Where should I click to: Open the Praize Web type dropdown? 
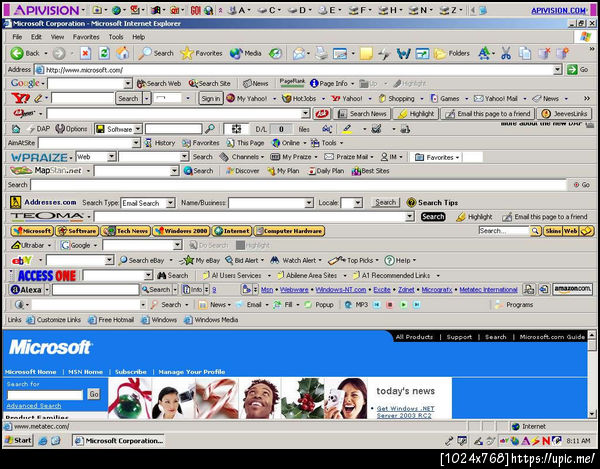111,157
